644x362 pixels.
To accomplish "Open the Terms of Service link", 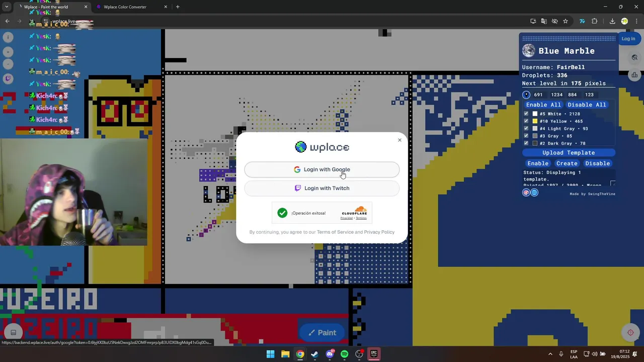I will [x=335, y=232].
